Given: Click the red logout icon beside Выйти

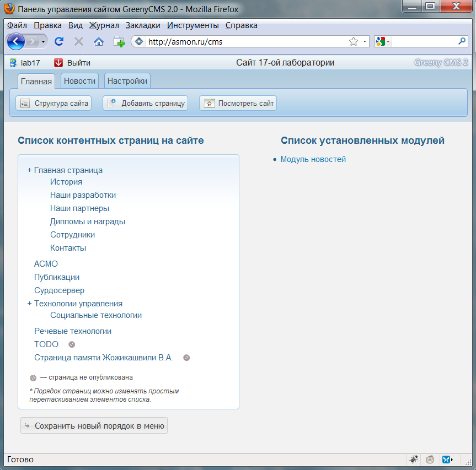Looking at the screenshot, I should click(x=58, y=62).
